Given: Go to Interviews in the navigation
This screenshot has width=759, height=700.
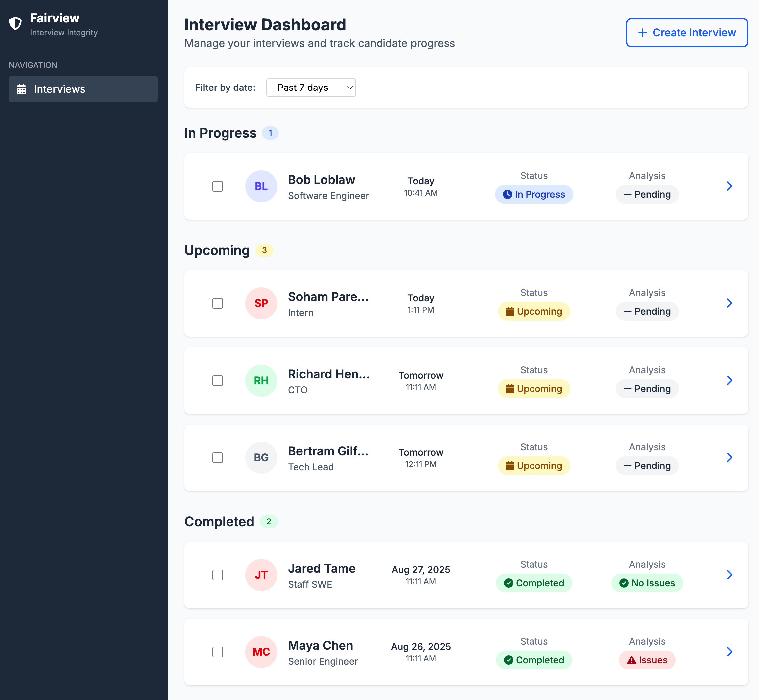Looking at the screenshot, I should tap(83, 89).
